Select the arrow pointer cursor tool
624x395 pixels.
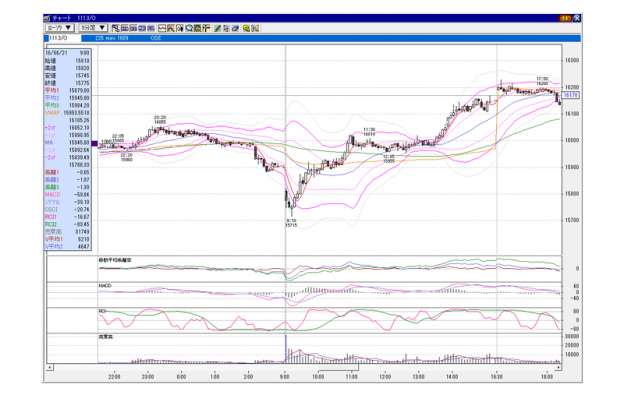point(226,28)
